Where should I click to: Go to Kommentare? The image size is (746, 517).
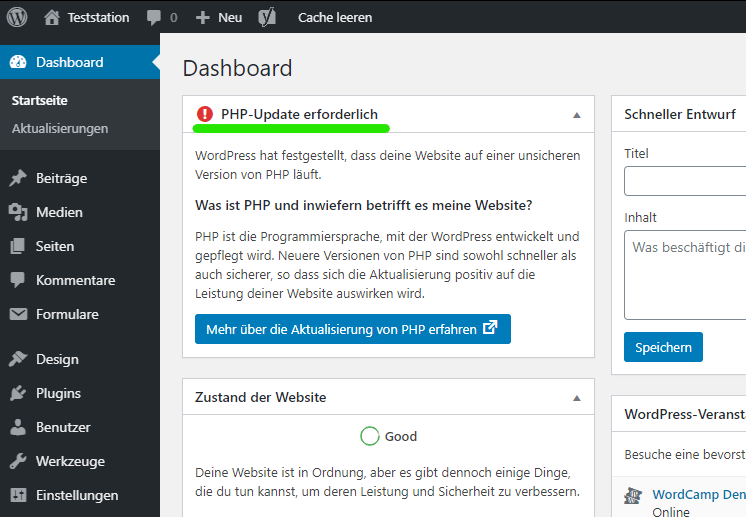click(x=76, y=280)
